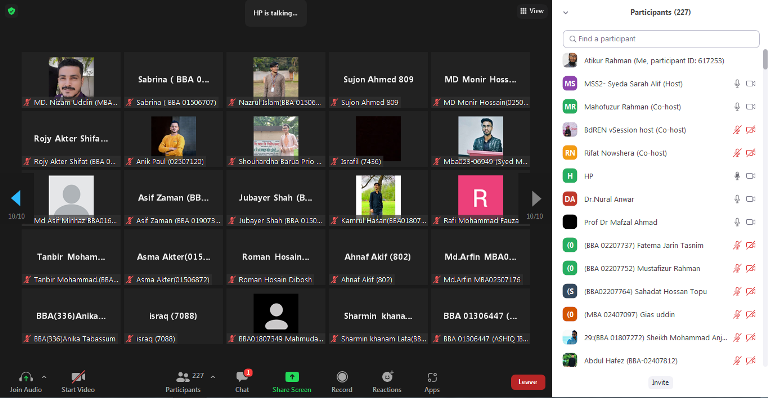The image size is (768, 398).
Task: Click muted mic icon for Gias uddin
Action: pyautogui.click(x=737, y=314)
